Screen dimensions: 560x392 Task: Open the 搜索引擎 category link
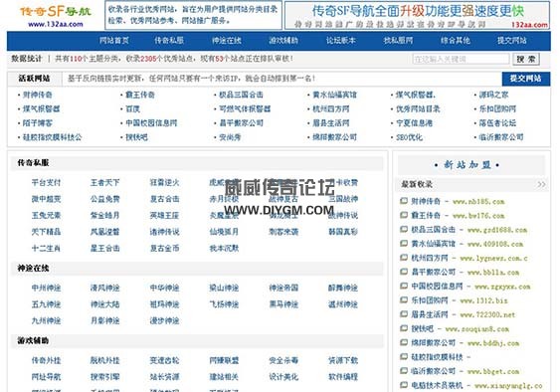click(x=104, y=377)
